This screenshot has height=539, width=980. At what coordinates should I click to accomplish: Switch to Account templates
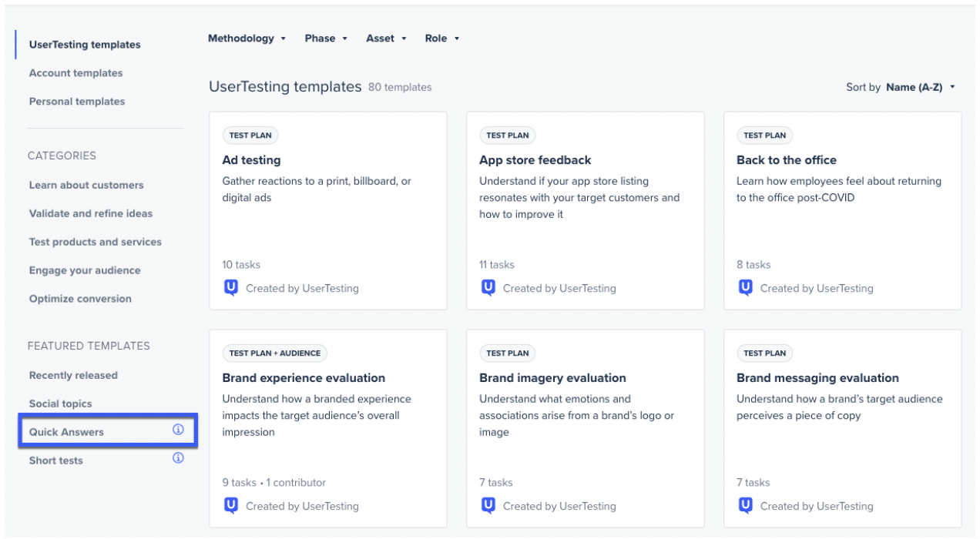pos(76,73)
